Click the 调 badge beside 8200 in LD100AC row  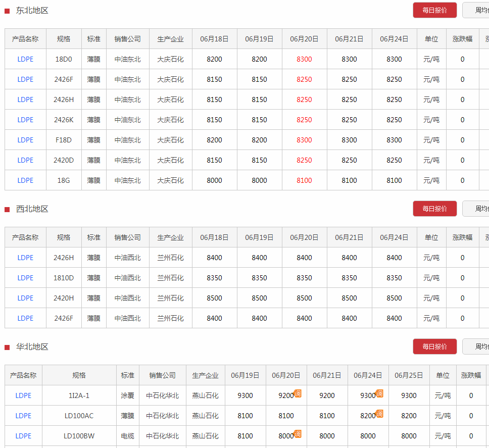pos(379,414)
